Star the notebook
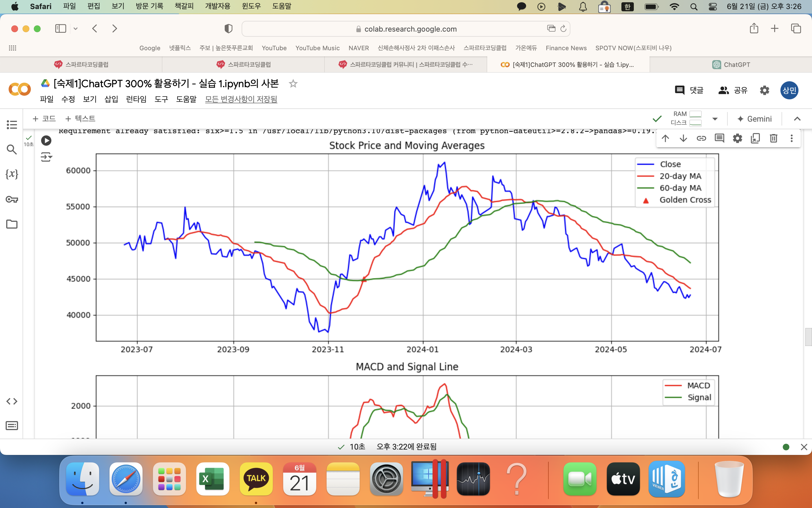Screen dimensions: 812x508 click(293, 83)
